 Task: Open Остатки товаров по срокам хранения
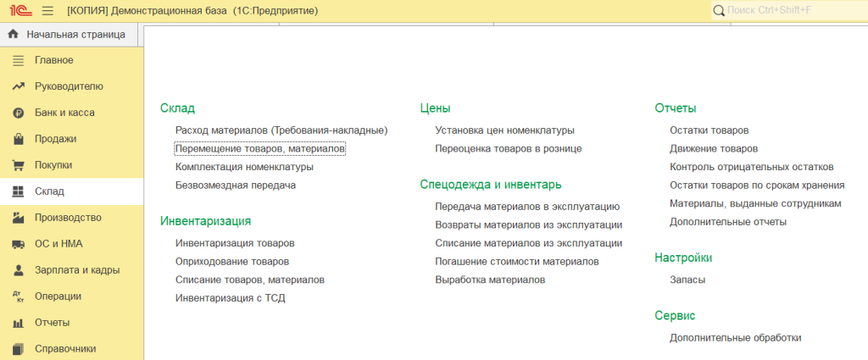click(x=757, y=186)
